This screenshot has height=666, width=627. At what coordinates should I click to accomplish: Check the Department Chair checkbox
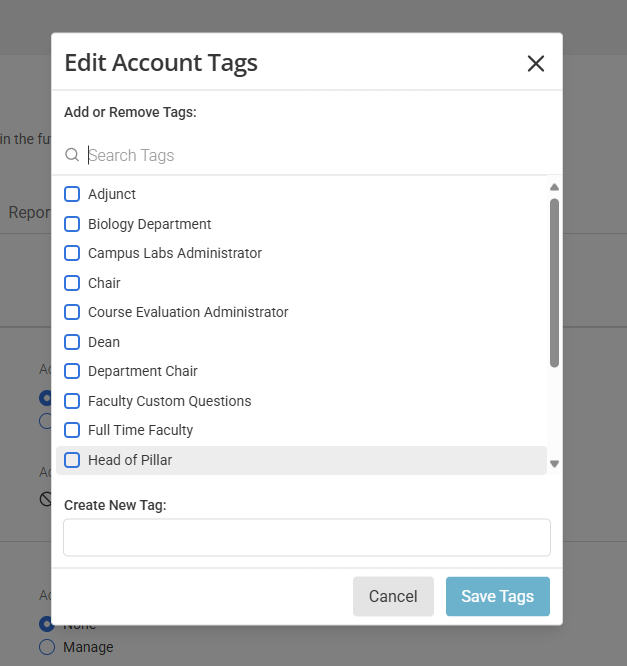(x=72, y=371)
